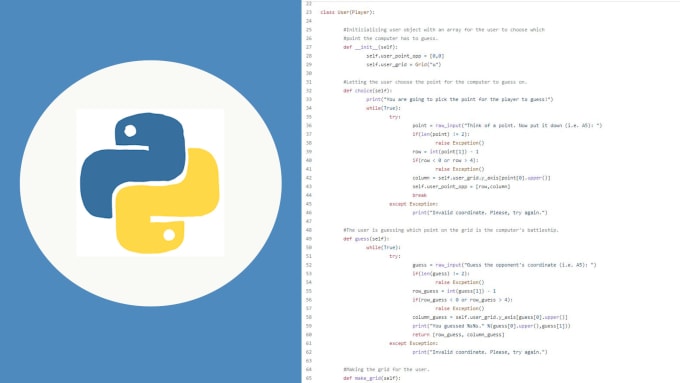Click 'raise Exception()' on line 57
This screenshot has height=383, width=680.
460,308
